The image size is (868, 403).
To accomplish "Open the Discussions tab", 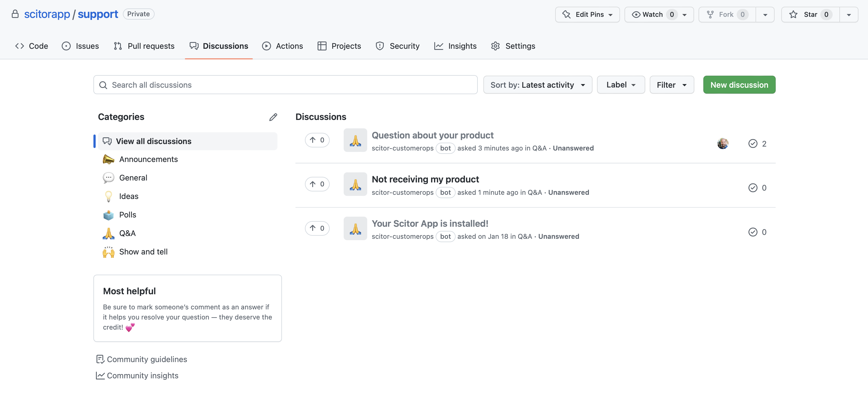I will [x=219, y=46].
